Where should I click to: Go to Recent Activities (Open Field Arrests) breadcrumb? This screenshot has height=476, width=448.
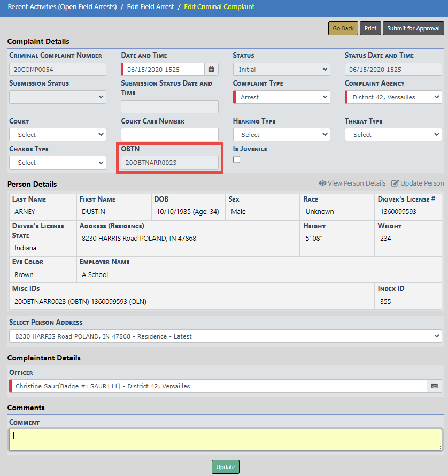pyautogui.click(x=62, y=7)
